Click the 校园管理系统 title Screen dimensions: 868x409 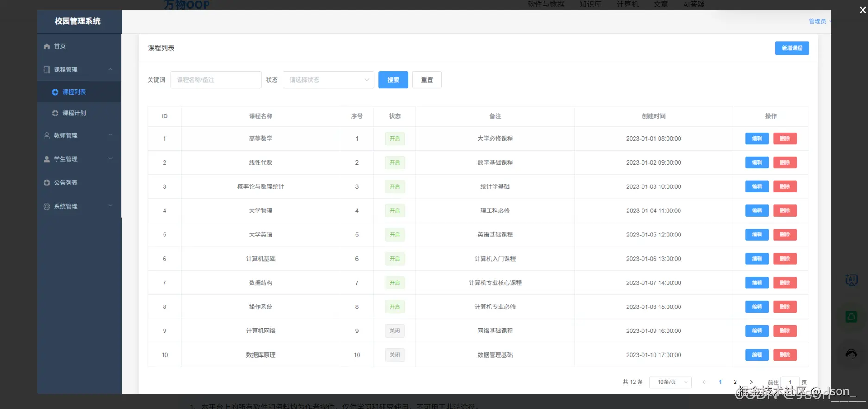[77, 21]
